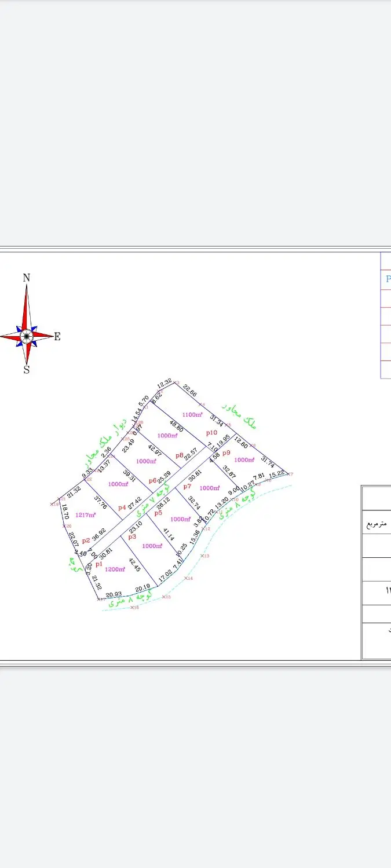Click the p10 plot label
This screenshot has height=868, width=391.
[x=211, y=433]
